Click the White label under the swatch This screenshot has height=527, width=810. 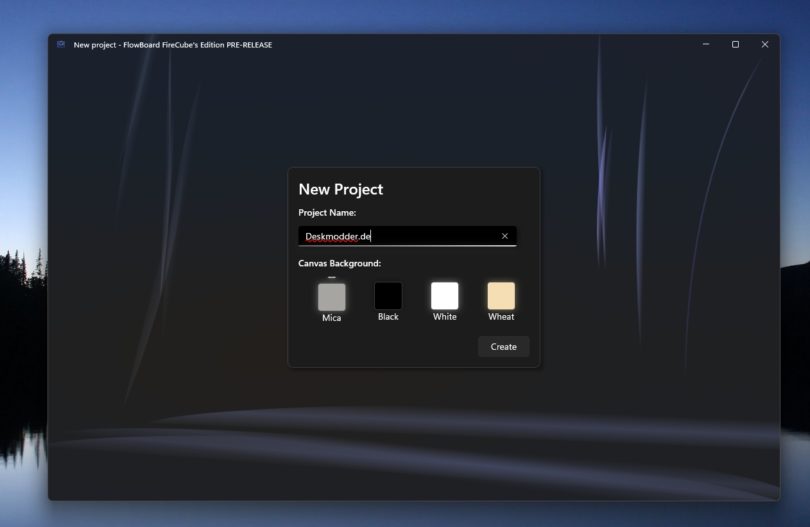tap(445, 317)
